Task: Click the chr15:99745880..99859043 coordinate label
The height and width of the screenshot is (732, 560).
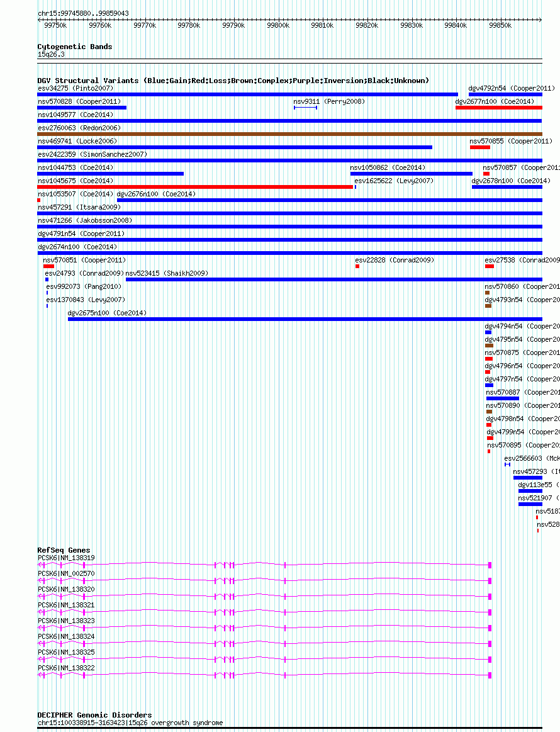Action: [x=83, y=14]
